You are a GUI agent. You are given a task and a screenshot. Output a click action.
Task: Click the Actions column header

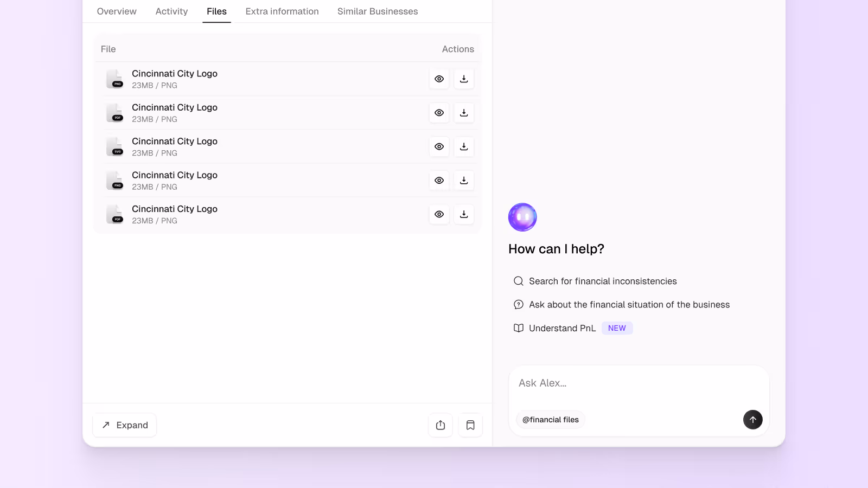coord(458,49)
